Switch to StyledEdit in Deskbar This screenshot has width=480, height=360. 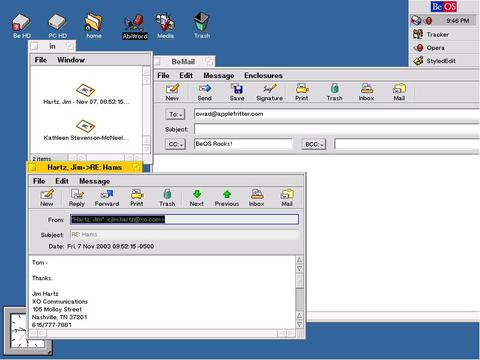pyautogui.click(x=441, y=61)
